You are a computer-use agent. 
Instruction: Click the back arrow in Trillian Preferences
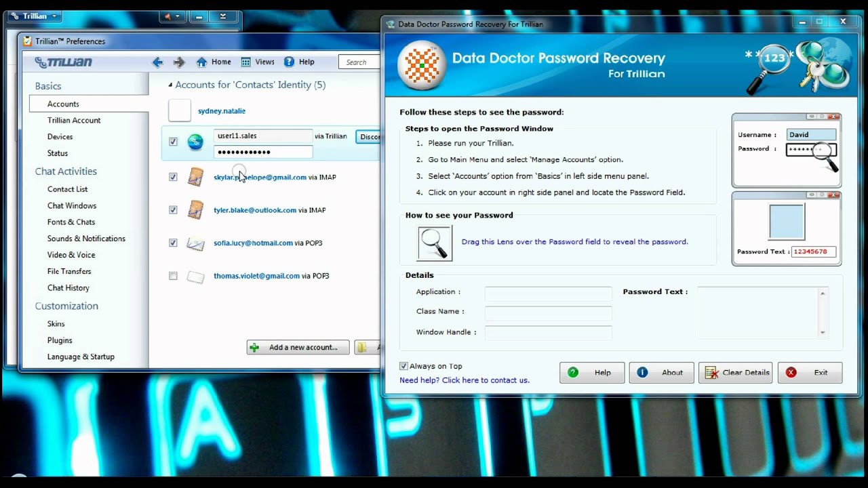coord(157,62)
